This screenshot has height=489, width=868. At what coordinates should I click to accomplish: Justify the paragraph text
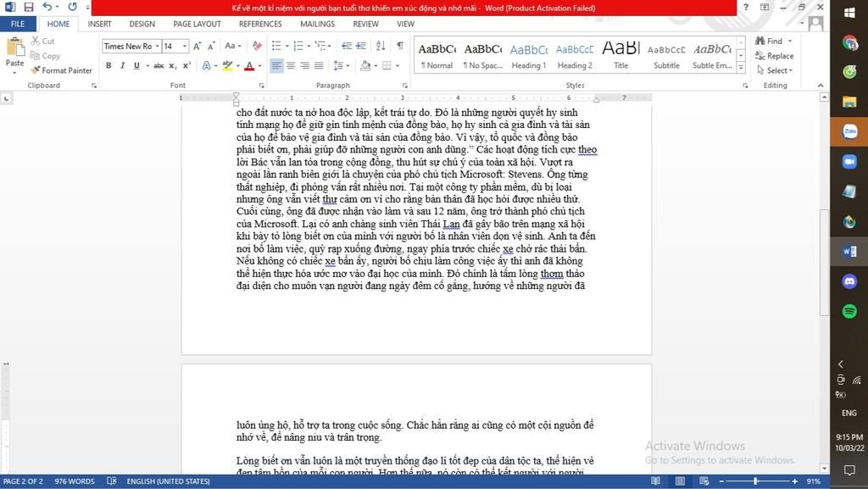click(319, 65)
